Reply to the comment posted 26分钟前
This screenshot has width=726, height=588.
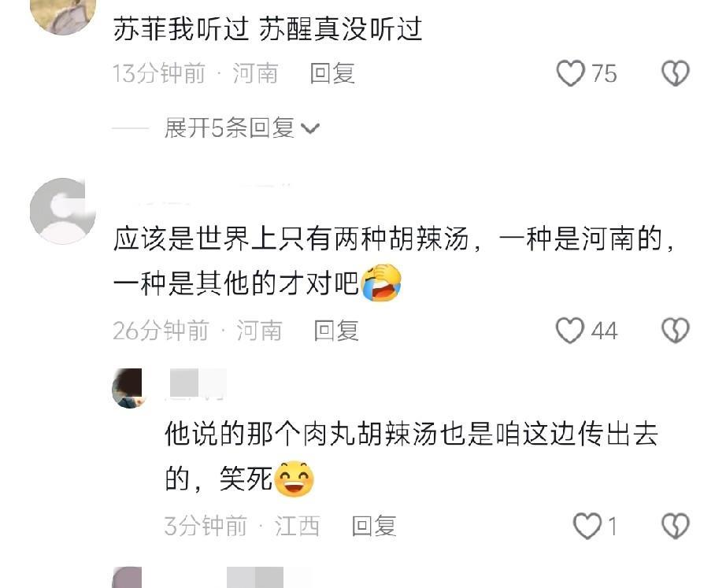click(336, 331)
